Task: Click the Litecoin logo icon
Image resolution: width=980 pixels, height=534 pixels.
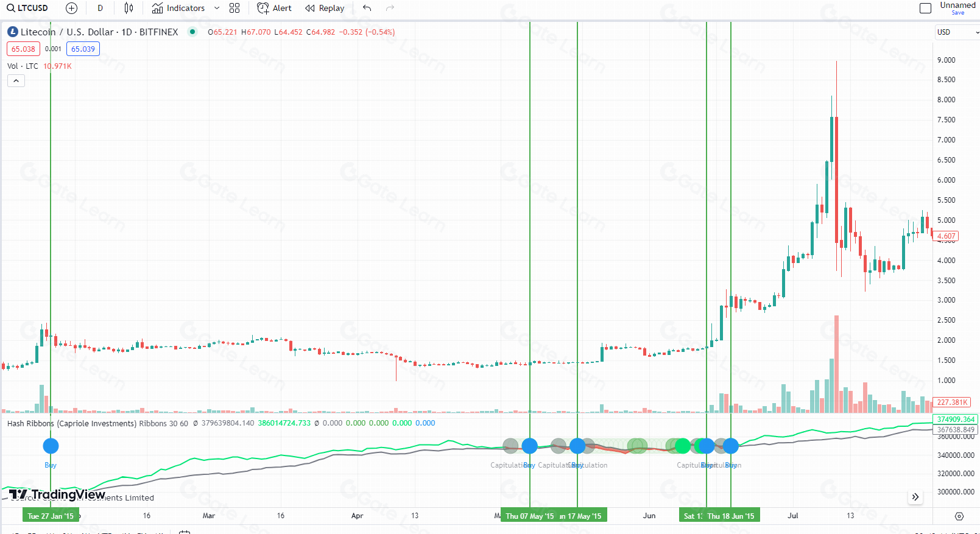Action: [x=13, y=32]
